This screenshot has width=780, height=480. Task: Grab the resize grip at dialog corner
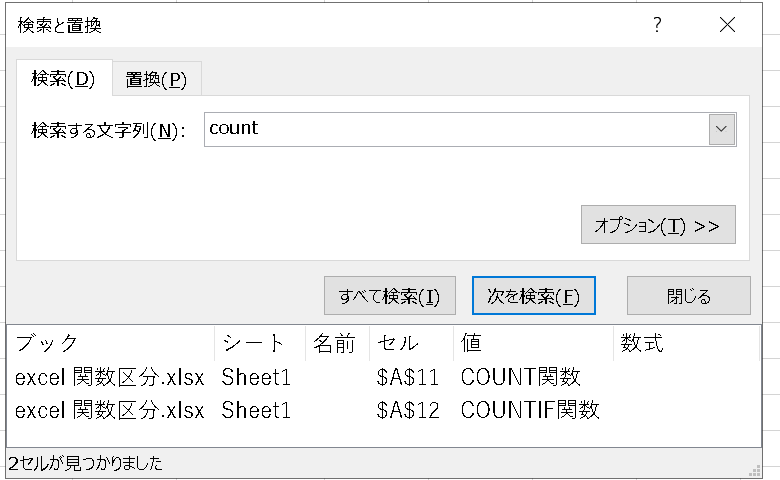tap(755, 470)
